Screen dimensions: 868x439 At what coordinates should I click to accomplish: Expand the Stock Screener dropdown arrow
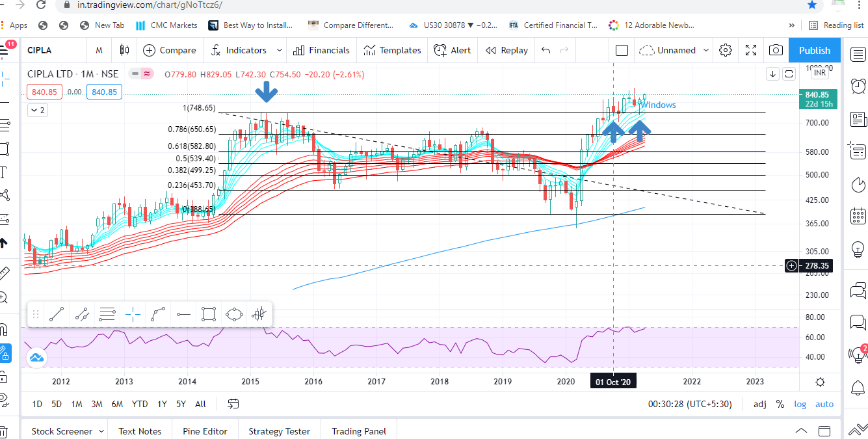coord(101,431)
